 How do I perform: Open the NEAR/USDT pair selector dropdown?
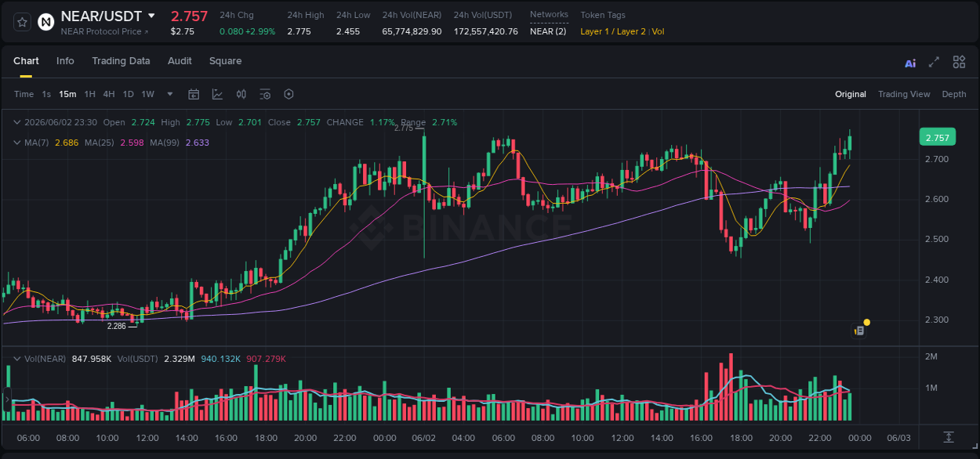click(x=151, y=16)
